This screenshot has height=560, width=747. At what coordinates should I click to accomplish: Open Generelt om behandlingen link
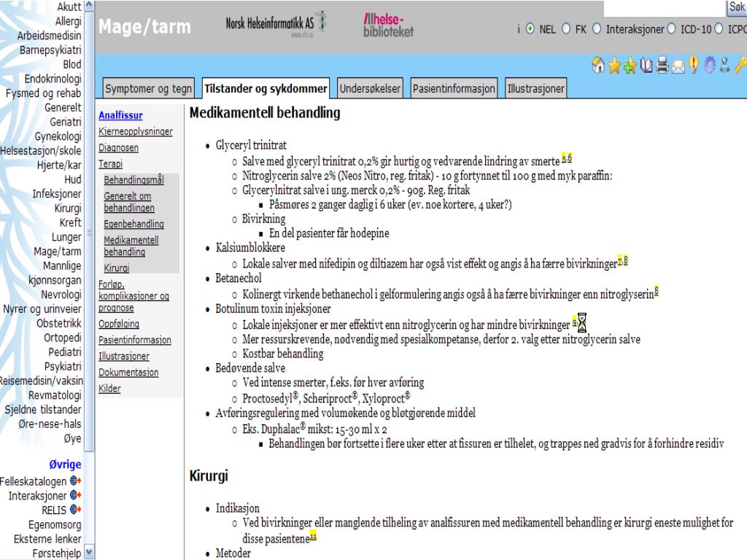[129, 202]
